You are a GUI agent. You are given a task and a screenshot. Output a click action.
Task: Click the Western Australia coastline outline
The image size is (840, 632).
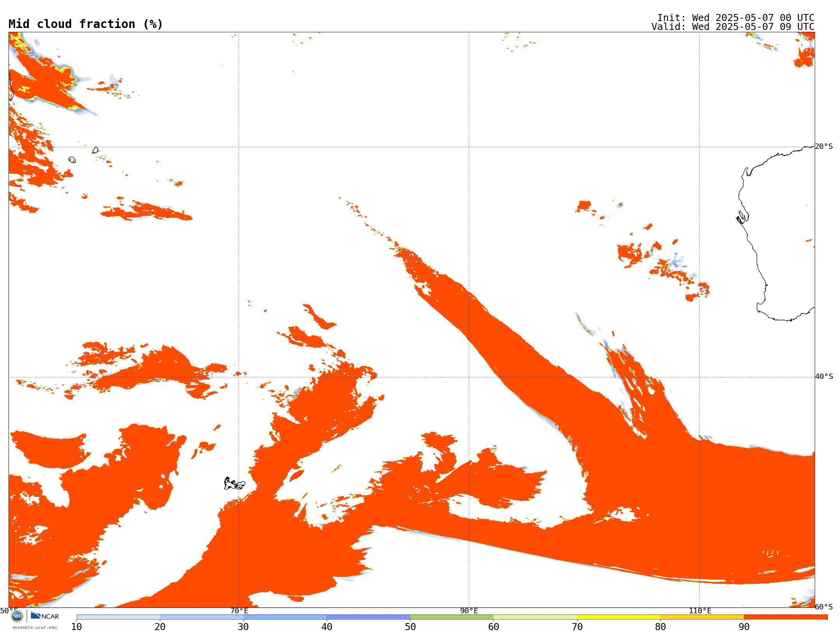[x=776, y=233]
